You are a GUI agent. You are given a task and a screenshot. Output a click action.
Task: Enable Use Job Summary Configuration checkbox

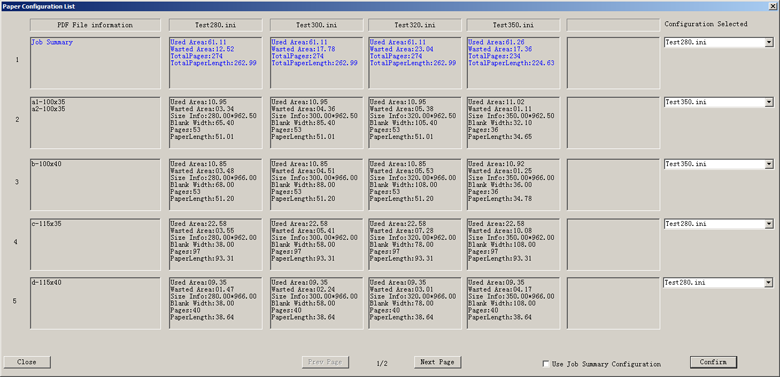(x=546, y=364)
